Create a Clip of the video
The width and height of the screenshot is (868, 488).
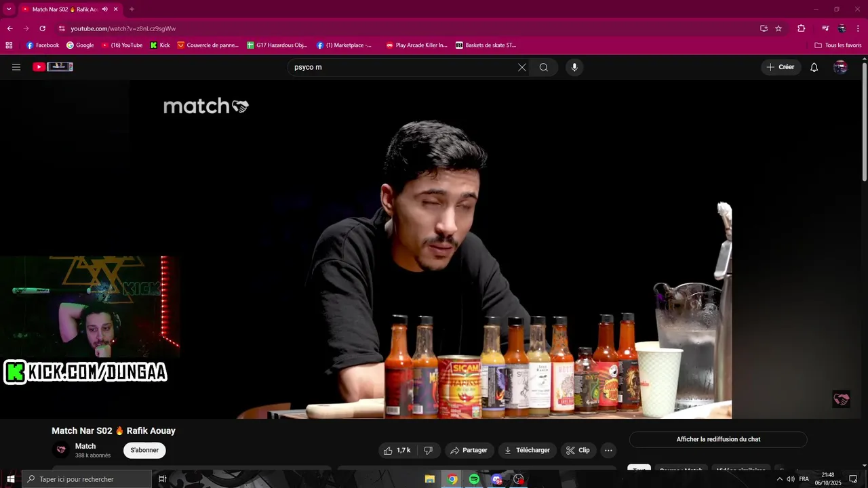click(x=578, y=450)
